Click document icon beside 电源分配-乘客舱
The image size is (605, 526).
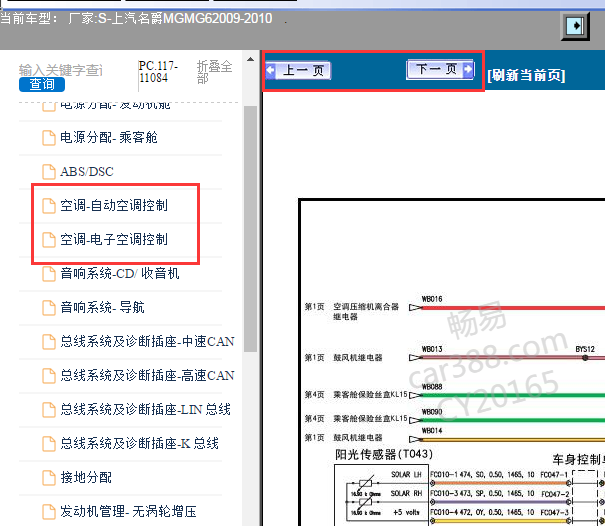pos(49,138)
